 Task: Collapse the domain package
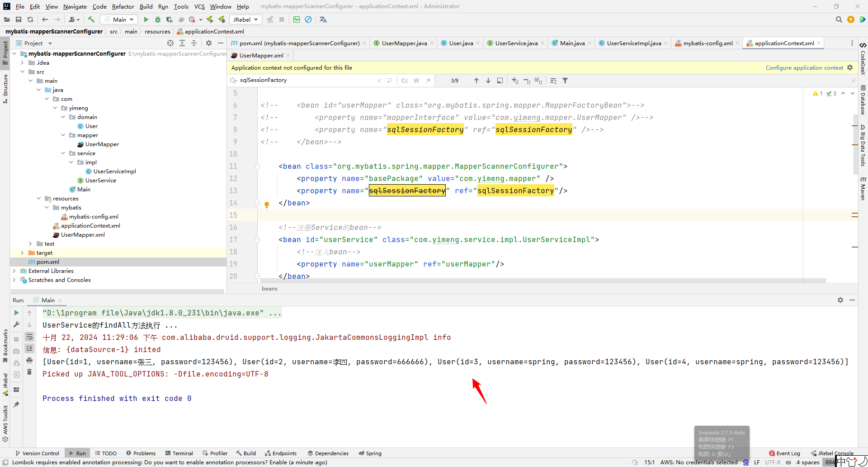(x=63, y=117)
